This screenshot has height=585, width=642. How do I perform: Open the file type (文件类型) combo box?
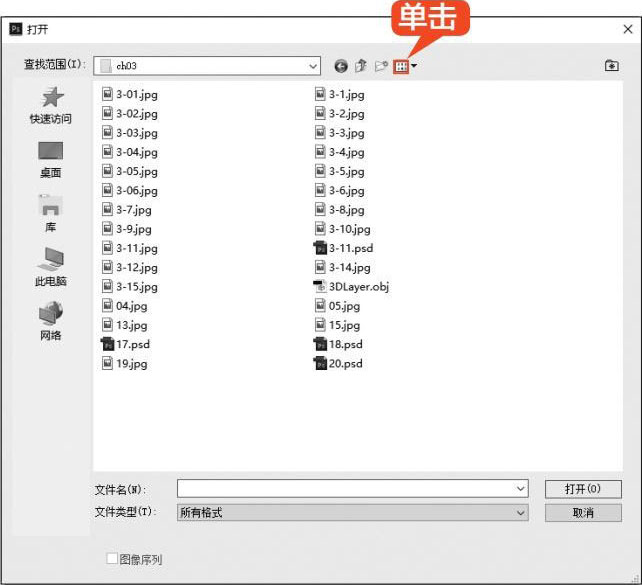pos(353,513)
